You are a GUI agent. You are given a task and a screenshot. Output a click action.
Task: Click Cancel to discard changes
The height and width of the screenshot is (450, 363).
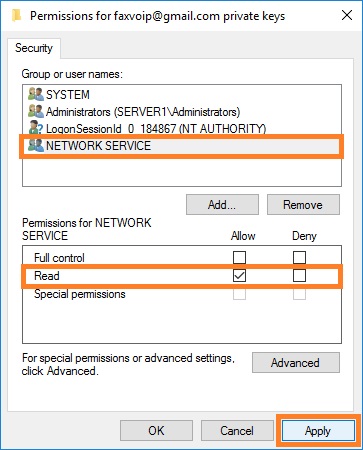coord(237,431)
